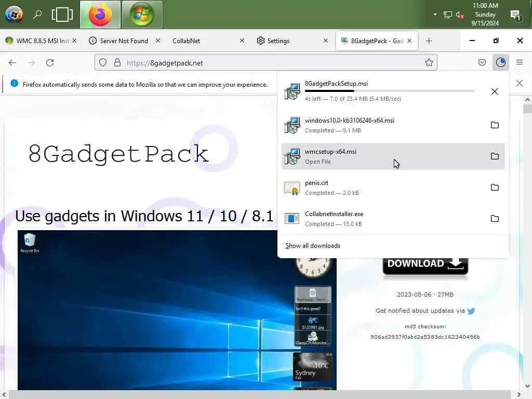Show windows10.0-kb3106246-x64.msi in folder
This screenshot has height=399, width=532.
[x=495, y=125]
